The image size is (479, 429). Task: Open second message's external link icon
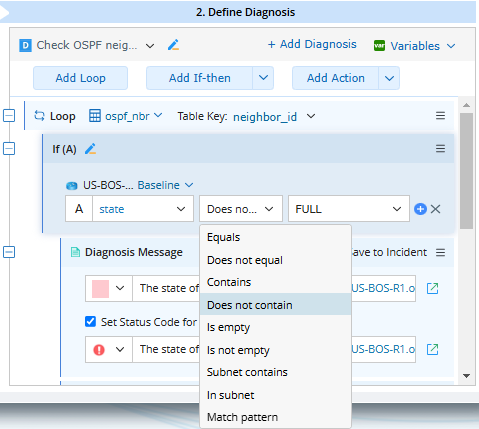tap(433, 349)
